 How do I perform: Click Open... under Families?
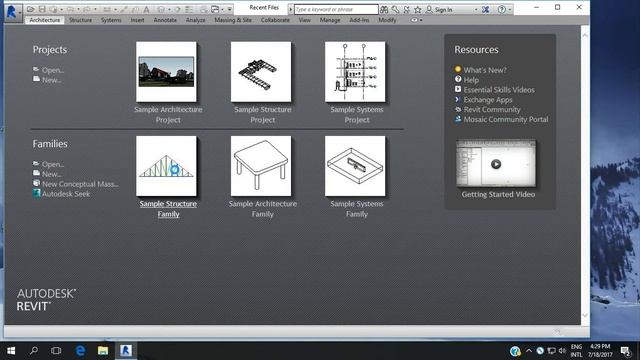click(x=53, y=164)
